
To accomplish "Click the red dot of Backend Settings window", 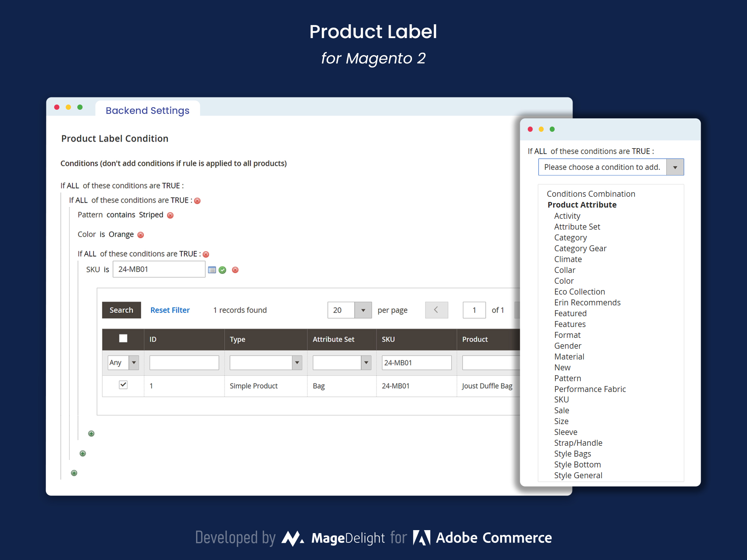I will 57,107.
